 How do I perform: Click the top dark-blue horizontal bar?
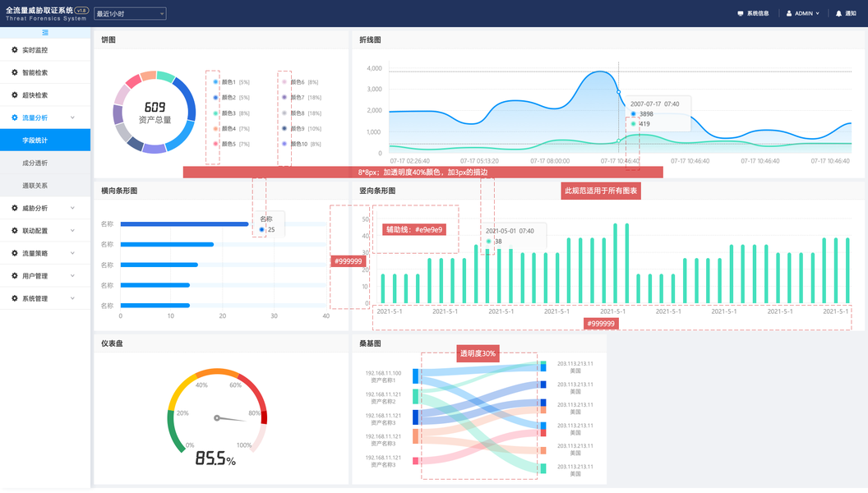[184, 224]
